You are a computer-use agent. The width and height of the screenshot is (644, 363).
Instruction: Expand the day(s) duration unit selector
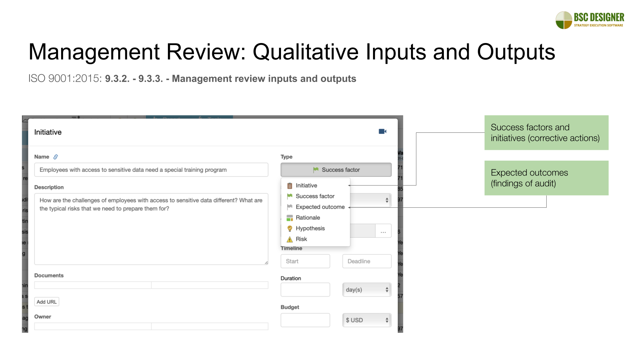click(367, 290)
